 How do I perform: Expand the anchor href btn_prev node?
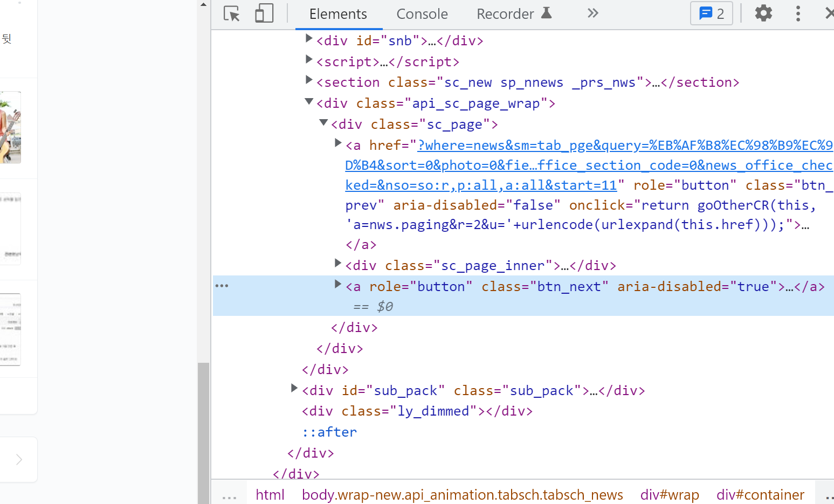(338, 143)
